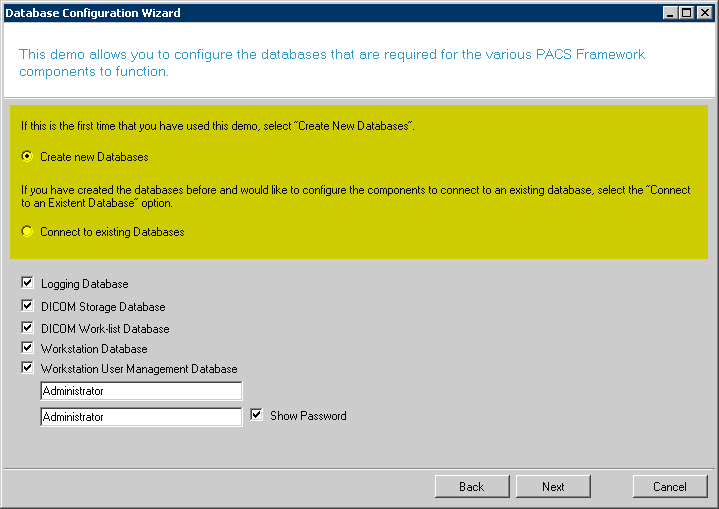Disable the Show Password checkbox

[257, 415]
